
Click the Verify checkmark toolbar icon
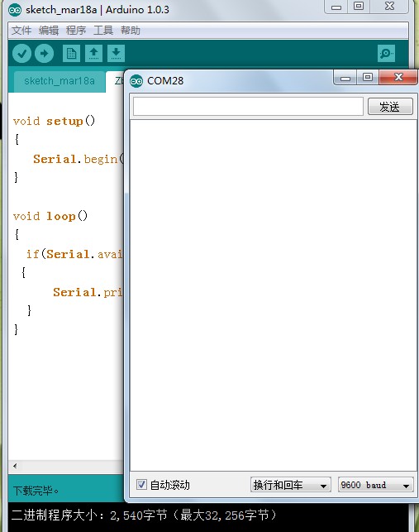pos(22,53)
